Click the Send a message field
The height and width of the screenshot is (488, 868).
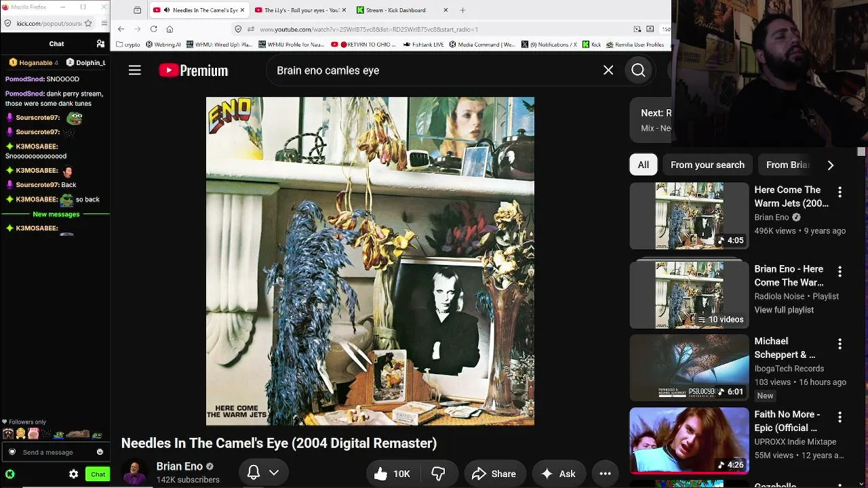56,452
